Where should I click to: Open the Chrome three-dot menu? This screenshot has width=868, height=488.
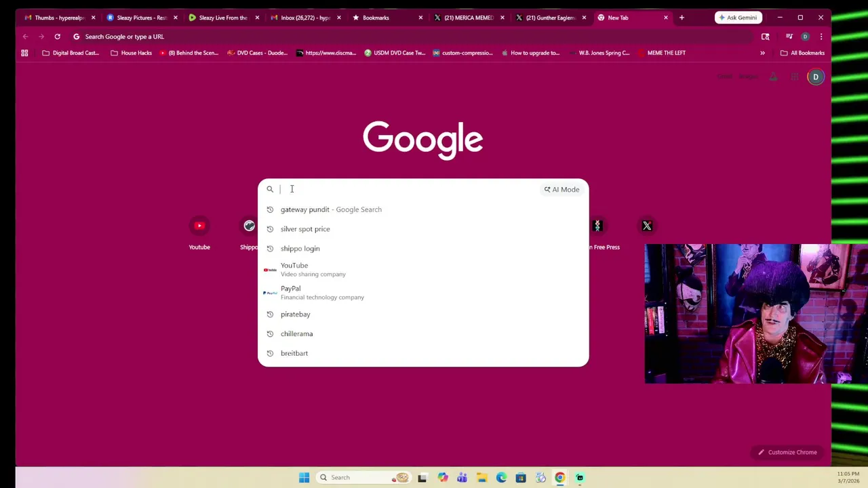tap(821, 37)
